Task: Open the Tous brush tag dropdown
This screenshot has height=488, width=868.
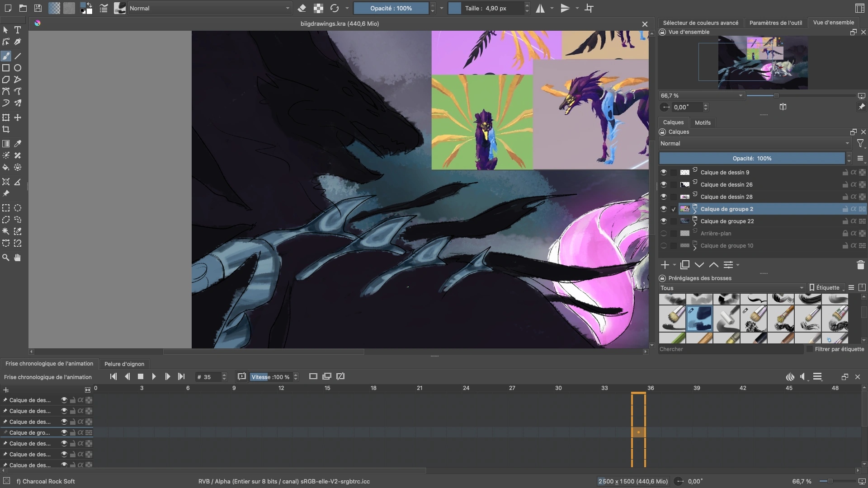Action: pyautogui.click(x=731, y=288)
